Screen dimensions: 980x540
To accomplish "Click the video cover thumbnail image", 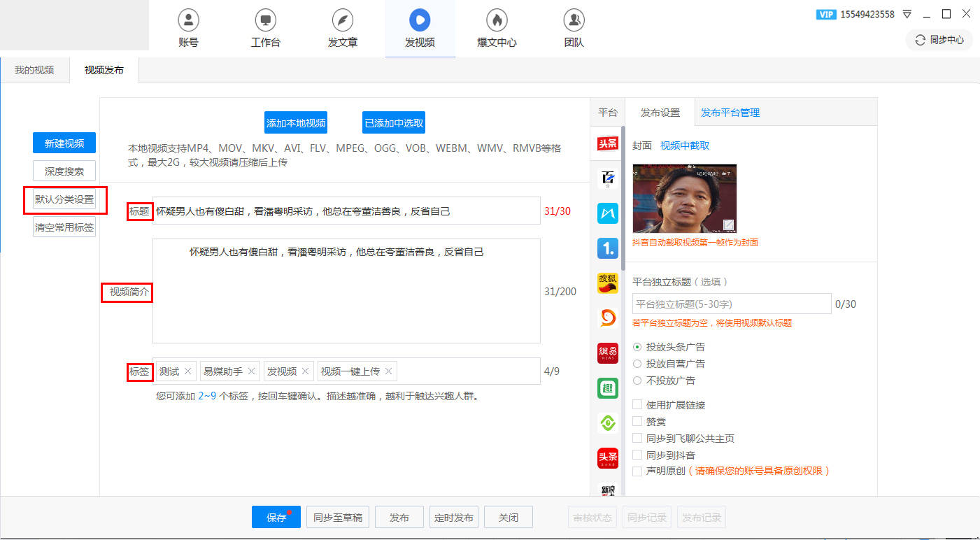I will pyautogui.click(x=684, y=198).
